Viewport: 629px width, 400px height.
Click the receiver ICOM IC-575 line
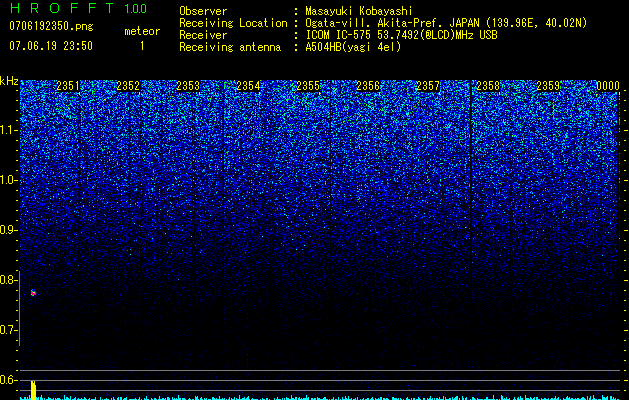(x=401, y=35)
